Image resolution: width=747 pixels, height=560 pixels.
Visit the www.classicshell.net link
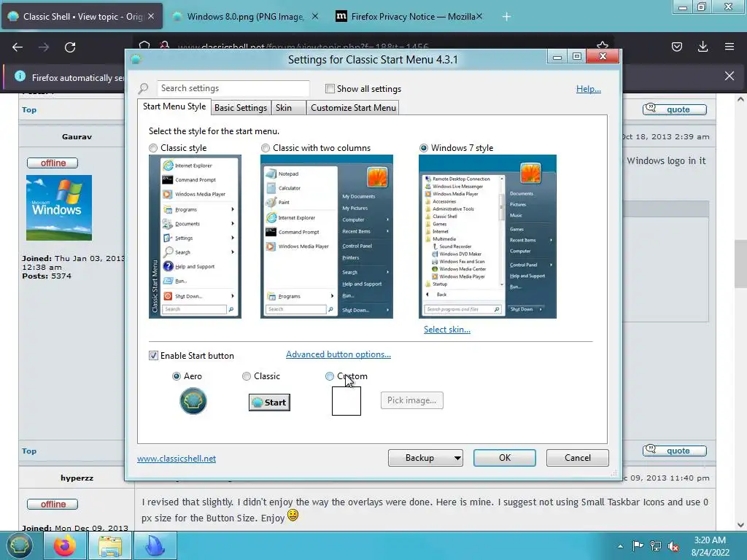point(177,459)
